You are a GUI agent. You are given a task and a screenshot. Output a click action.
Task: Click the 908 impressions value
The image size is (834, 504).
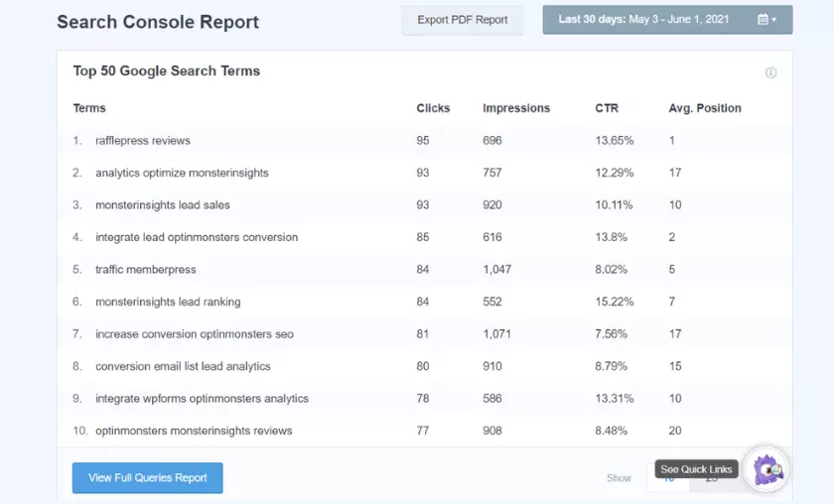(492, 431)
